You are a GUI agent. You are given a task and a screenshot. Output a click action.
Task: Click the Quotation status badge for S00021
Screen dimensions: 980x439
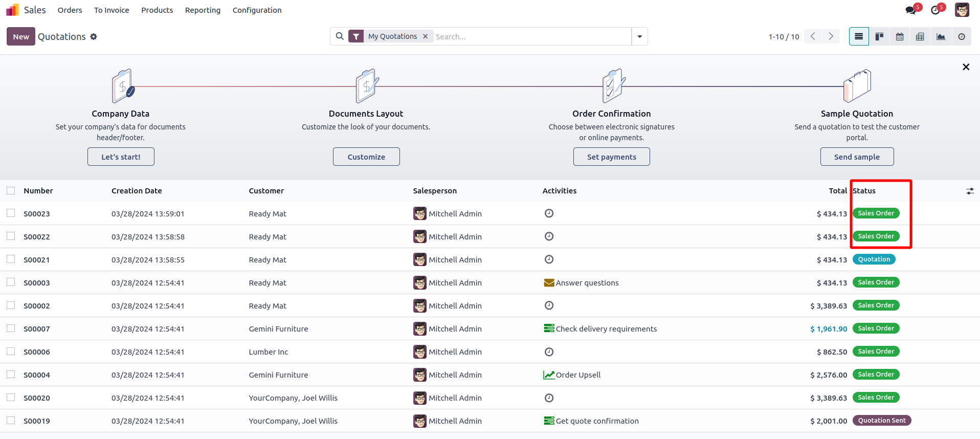pos(874,259)
